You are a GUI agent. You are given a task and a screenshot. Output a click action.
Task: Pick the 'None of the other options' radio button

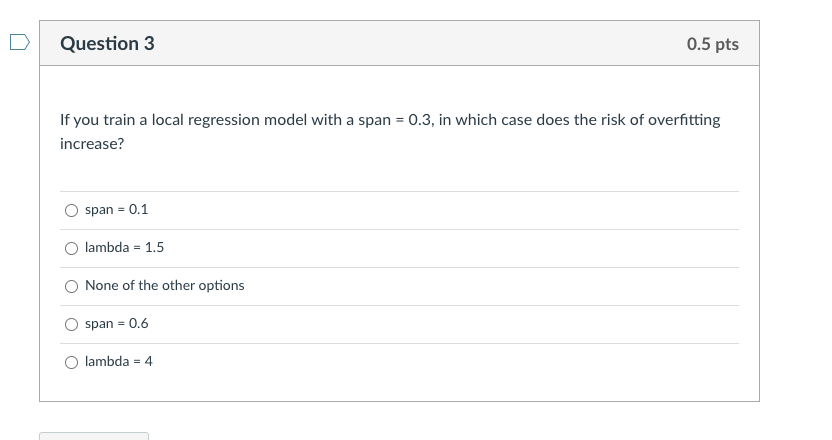coord(71,287)
